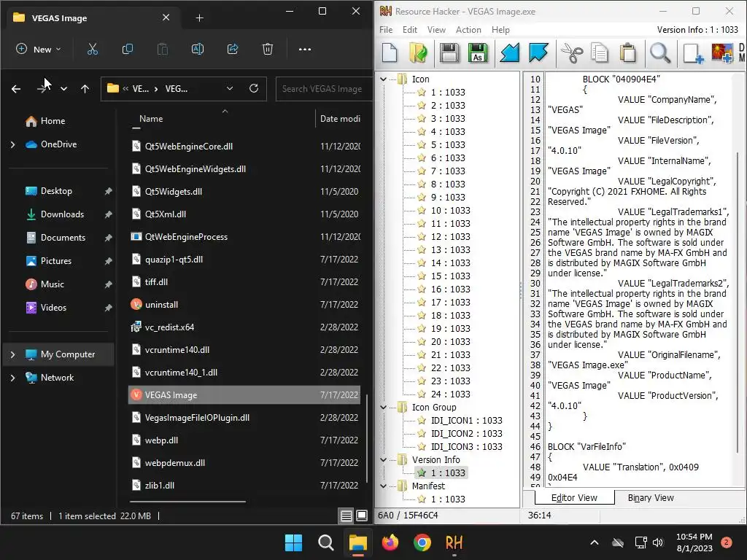Image resolution: width=747 pixels, height=560 pixels.
Task: Open file icon in Resource Hacker toolbar
Action: [418, 52]
